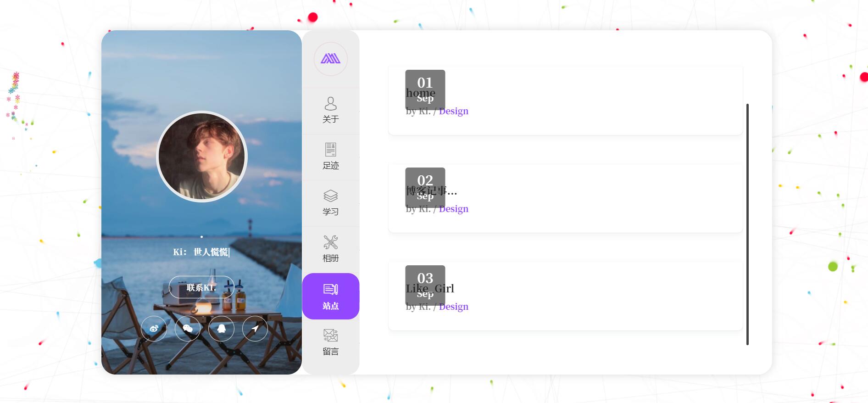Viewport: 868px width, 403px height.
Task: Open the Weibo social icon
Action: tap(154, 328)
